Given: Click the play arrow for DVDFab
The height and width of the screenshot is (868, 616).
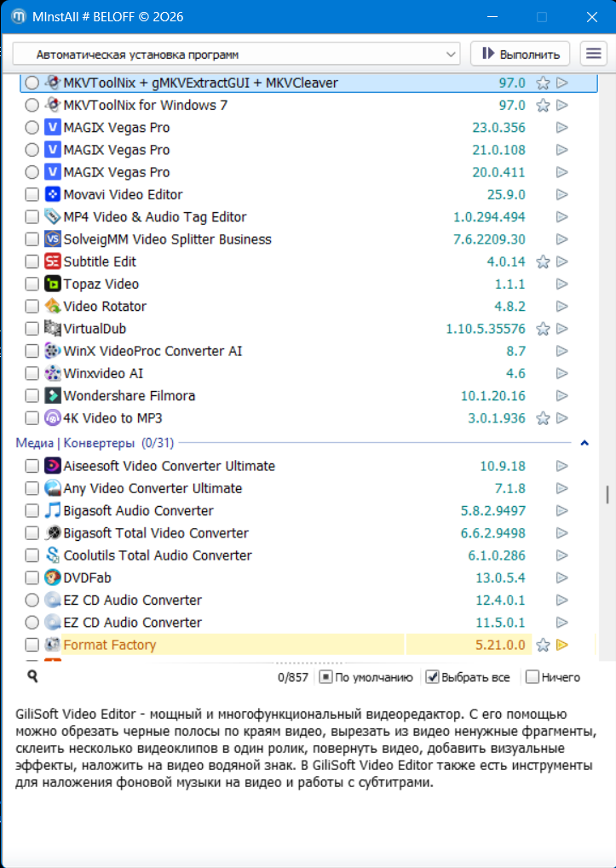Looking at the screenshot, I should click(x=562, y=578).
